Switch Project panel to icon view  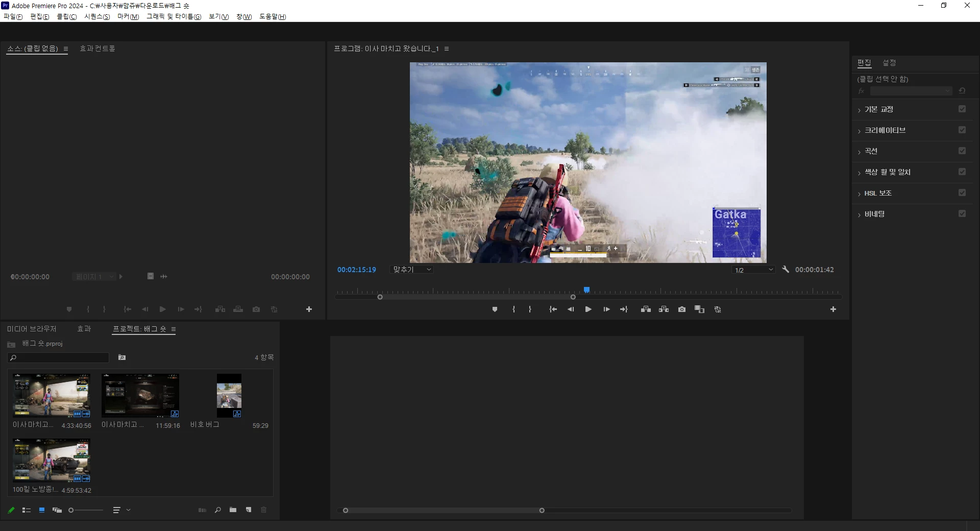coord(42,510)
